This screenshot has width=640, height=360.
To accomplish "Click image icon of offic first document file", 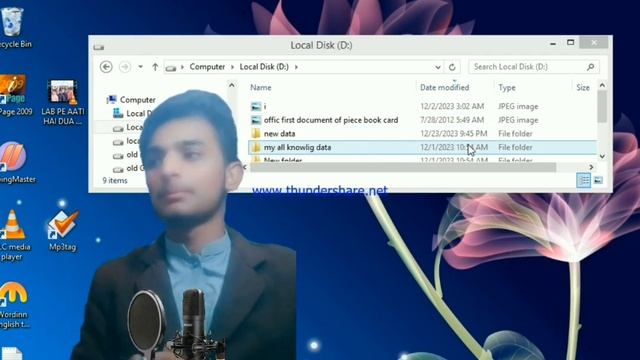I will [256, 120].
